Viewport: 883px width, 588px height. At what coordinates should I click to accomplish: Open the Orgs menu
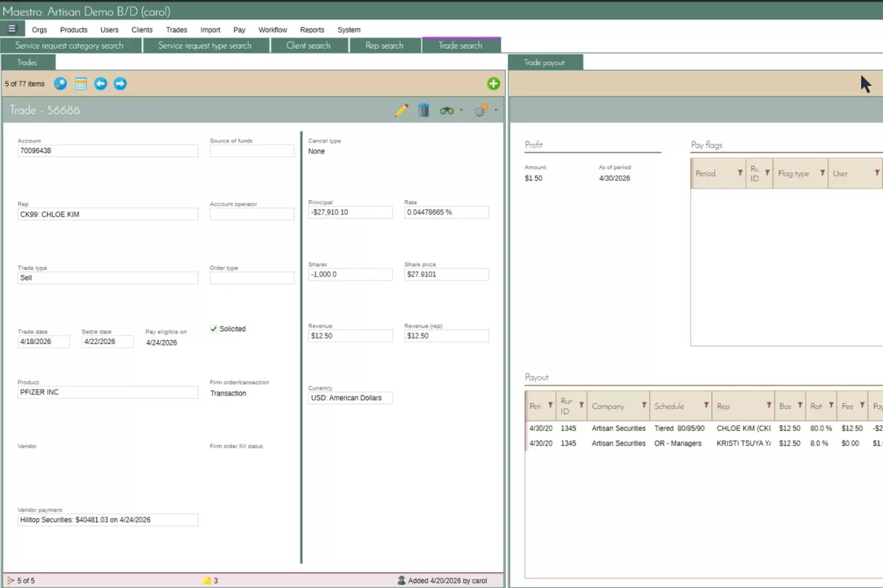point(39,30)
